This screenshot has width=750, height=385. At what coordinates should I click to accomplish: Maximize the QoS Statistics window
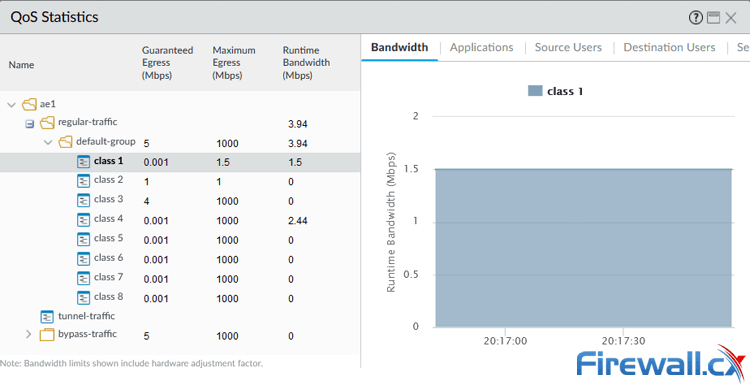click(x=713, y=18)
